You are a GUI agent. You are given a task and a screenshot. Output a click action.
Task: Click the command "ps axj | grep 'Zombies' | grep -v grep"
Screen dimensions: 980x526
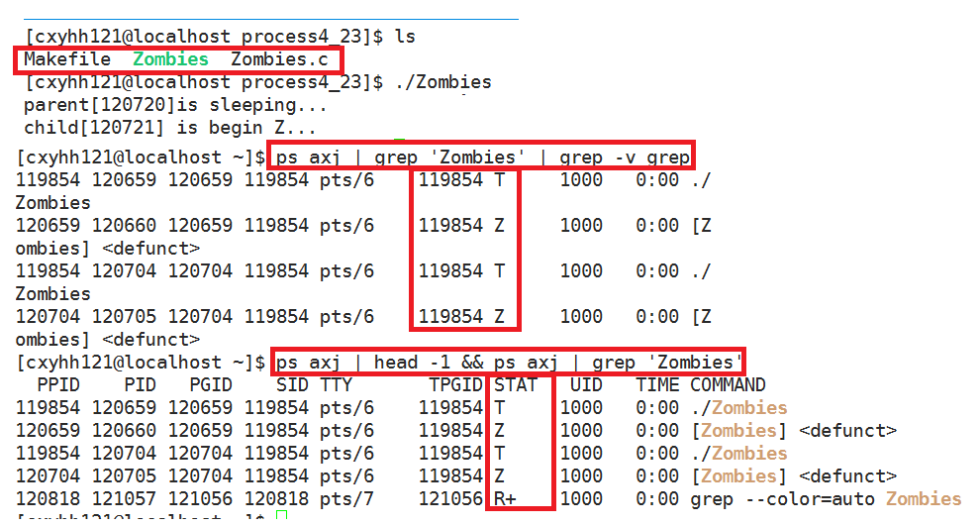(482, 157)
